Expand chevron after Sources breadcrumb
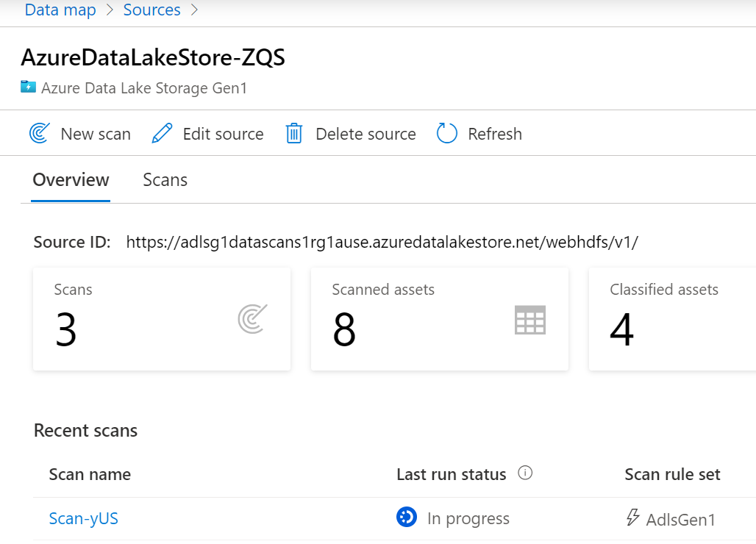The image size is (756, 544). point(195,10)
